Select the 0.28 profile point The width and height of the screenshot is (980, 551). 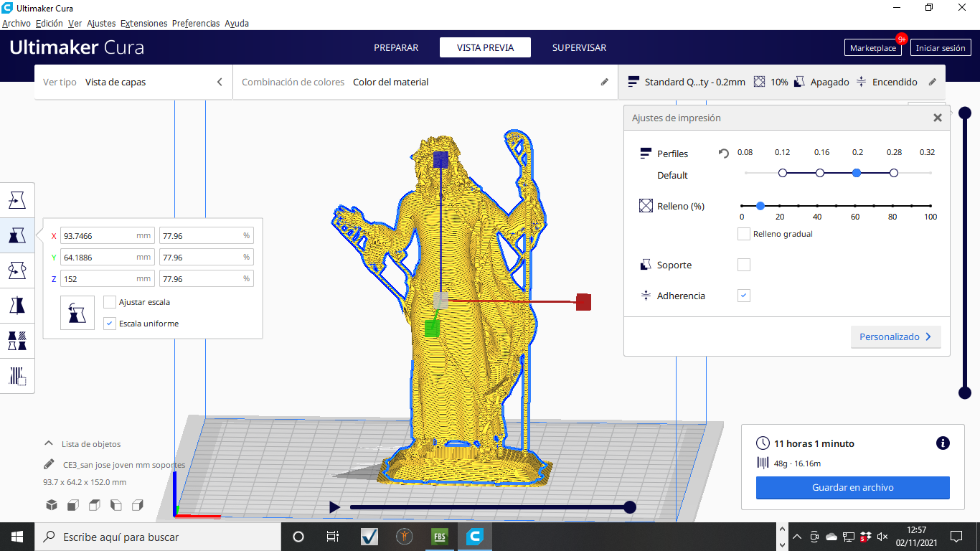click(894, 173)
